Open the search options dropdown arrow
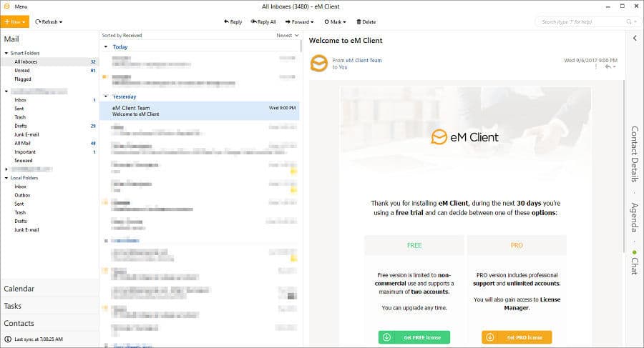 635,22
